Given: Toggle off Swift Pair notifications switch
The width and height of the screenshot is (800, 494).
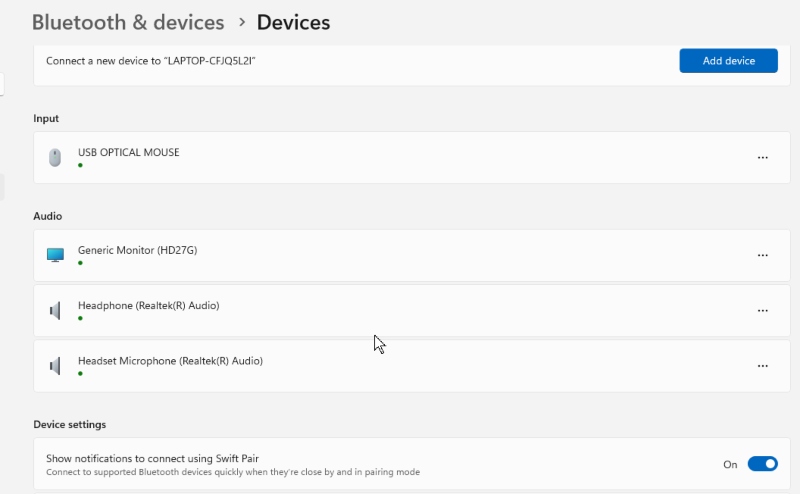Looking at the screenshot, I should pyautogui.click(x=762, y=464).
